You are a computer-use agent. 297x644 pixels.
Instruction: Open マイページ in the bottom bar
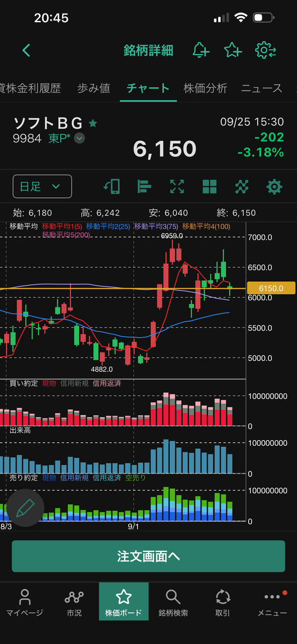[25, 601]
